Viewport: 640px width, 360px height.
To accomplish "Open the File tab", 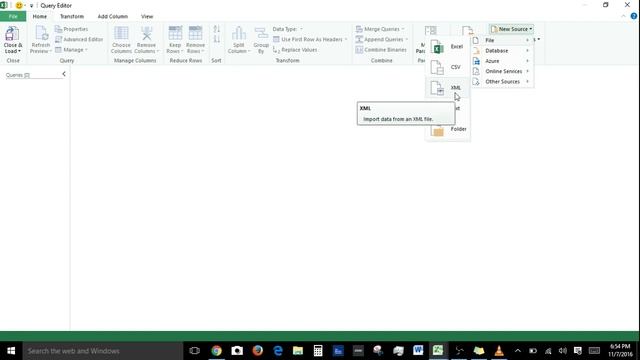I will tap(13, 16).
